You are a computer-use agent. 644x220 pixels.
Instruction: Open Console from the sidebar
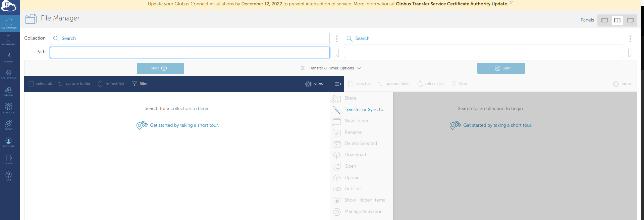9,108
